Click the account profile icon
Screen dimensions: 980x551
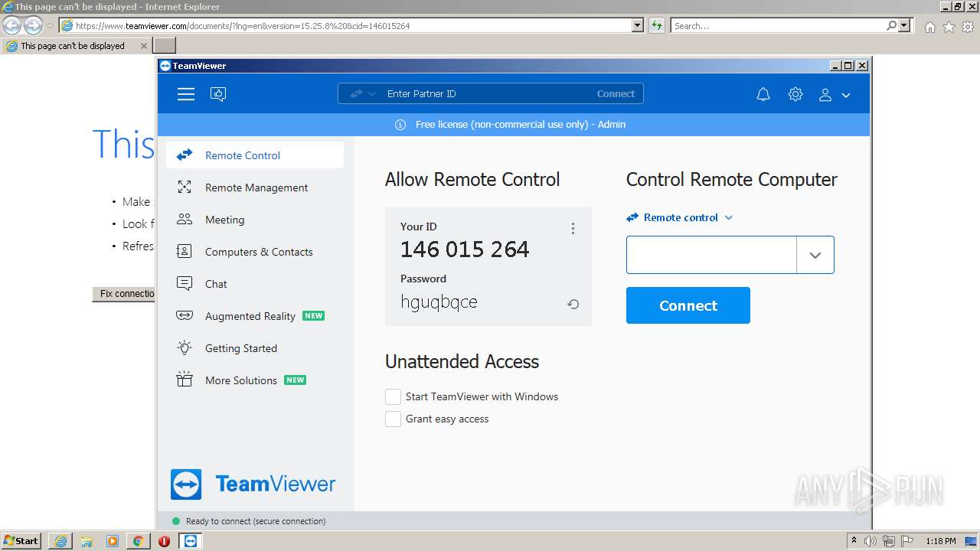coord(825,95)
